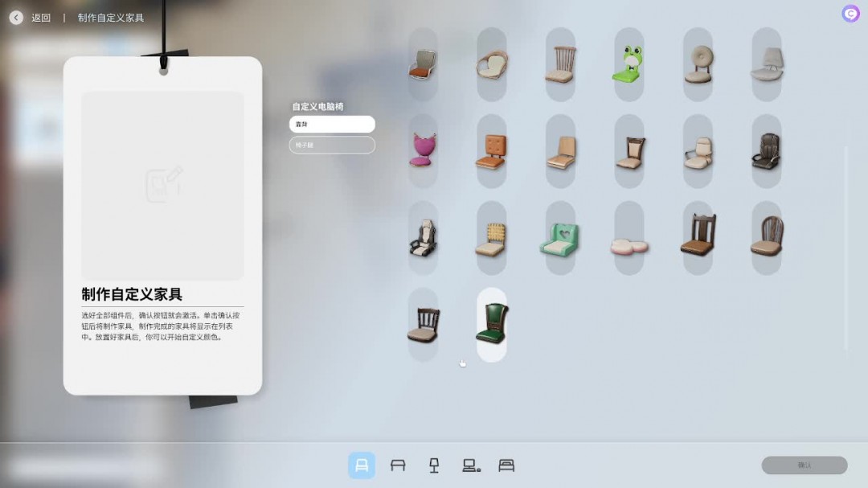This screenshot has width=868, height=488.
Task: Choose the plain beige padded seat
Action: [560, 150]
